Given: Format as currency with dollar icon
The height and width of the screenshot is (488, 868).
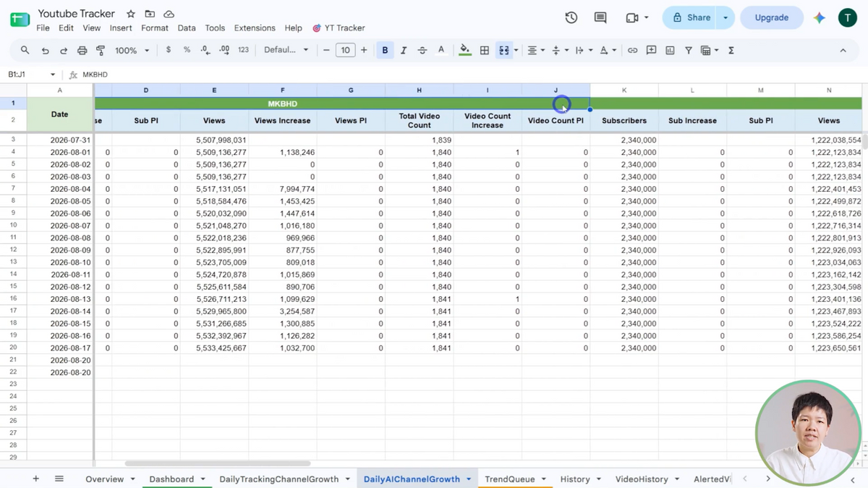Looking at the screenshot, I should [169, 50].
